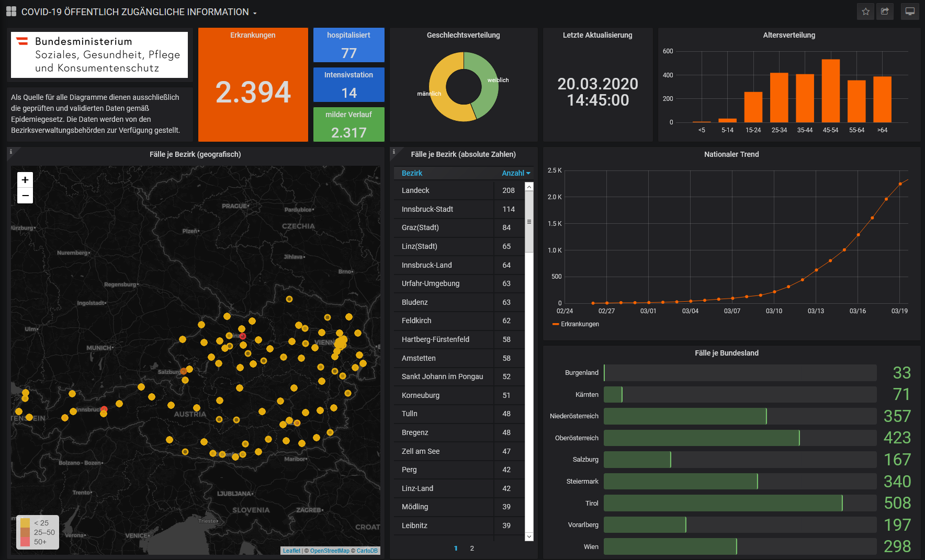
Task: Click the 50+ legend color swatch
Action: (x=25, y=542)
